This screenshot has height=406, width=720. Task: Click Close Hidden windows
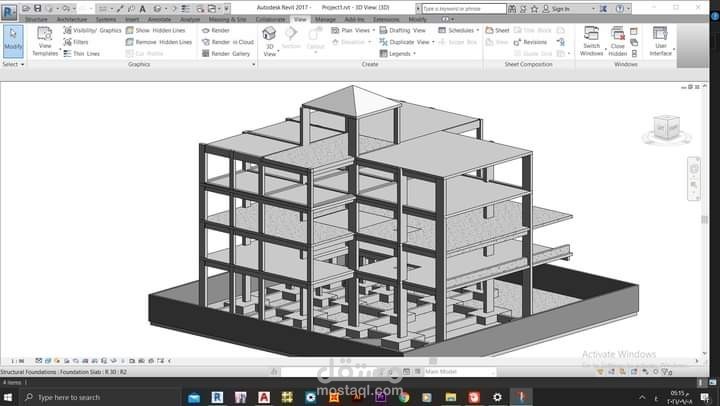coord(618,41)
